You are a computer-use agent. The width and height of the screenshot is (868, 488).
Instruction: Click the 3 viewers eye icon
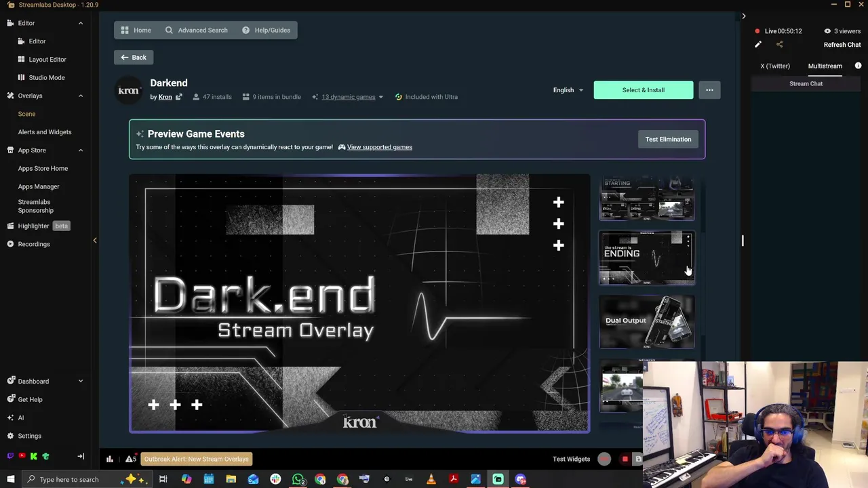point(827,31)
